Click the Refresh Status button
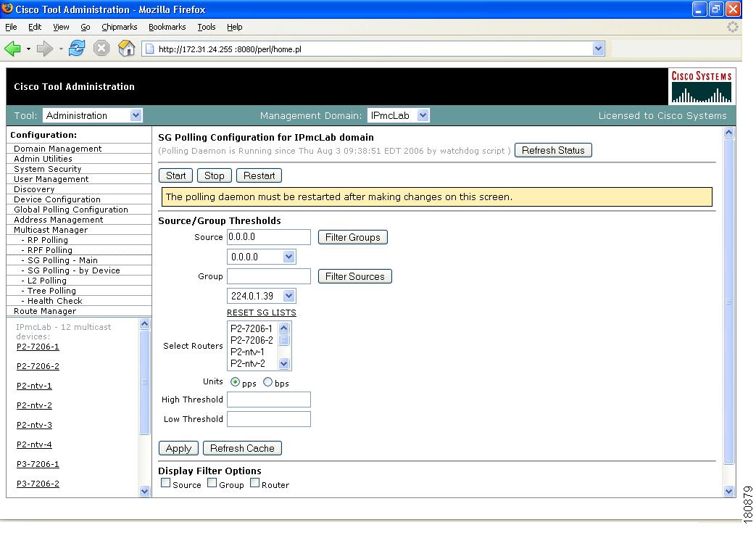Viewport: 756px width, 538px height. coord(553,151)
